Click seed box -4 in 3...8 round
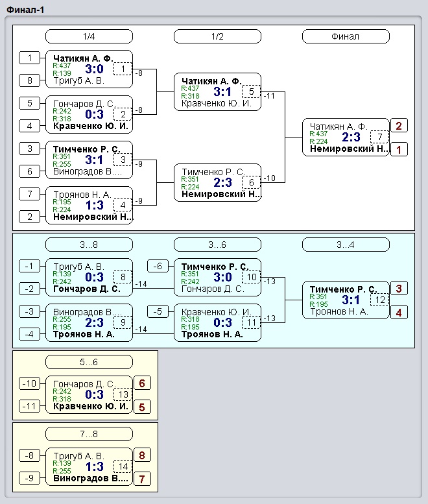 tap(30, 334)
